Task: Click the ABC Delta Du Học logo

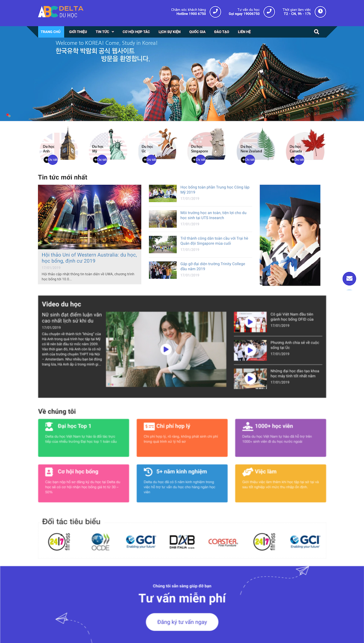Action: coord(61,12)
